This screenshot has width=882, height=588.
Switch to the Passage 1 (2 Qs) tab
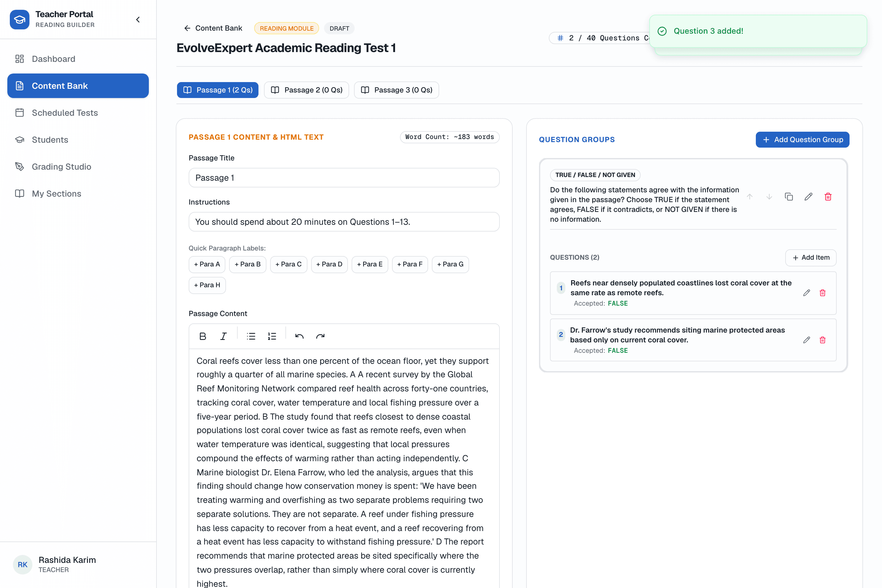pos(217,90)
